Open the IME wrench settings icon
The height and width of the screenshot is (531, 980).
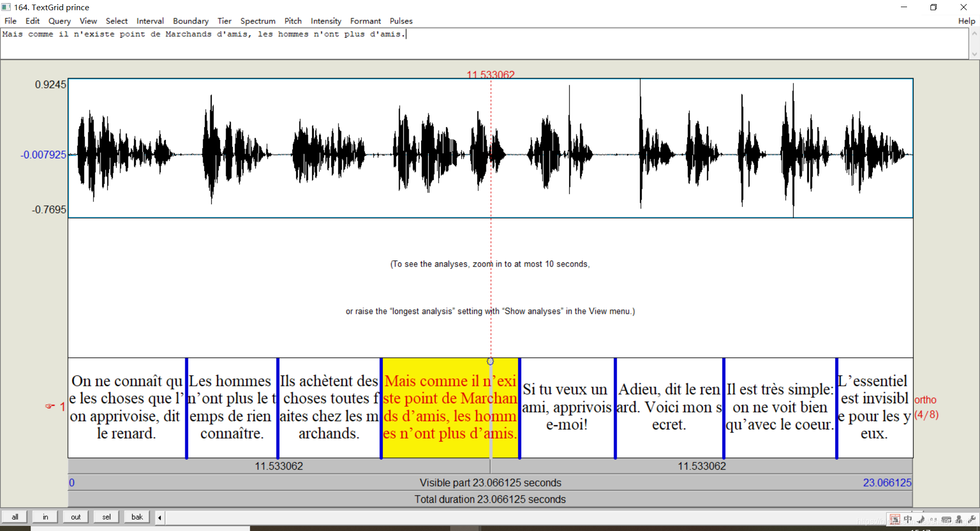click(x=972, y=520)
